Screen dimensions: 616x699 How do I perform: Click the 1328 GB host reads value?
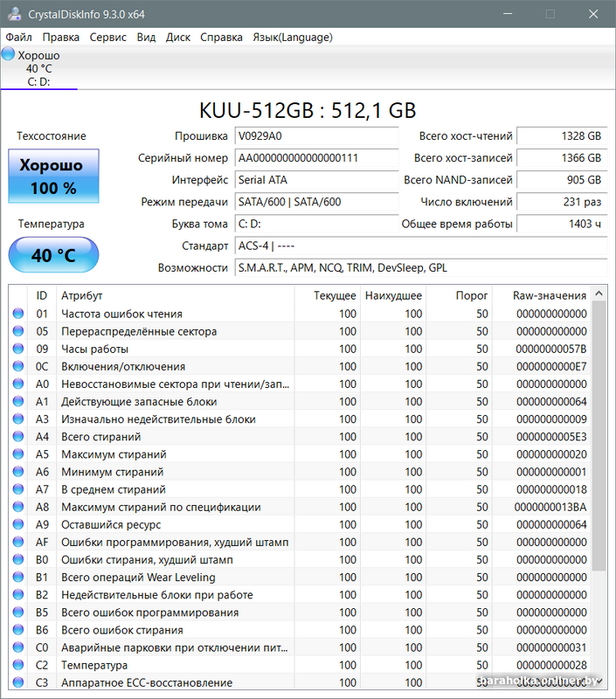562,136
